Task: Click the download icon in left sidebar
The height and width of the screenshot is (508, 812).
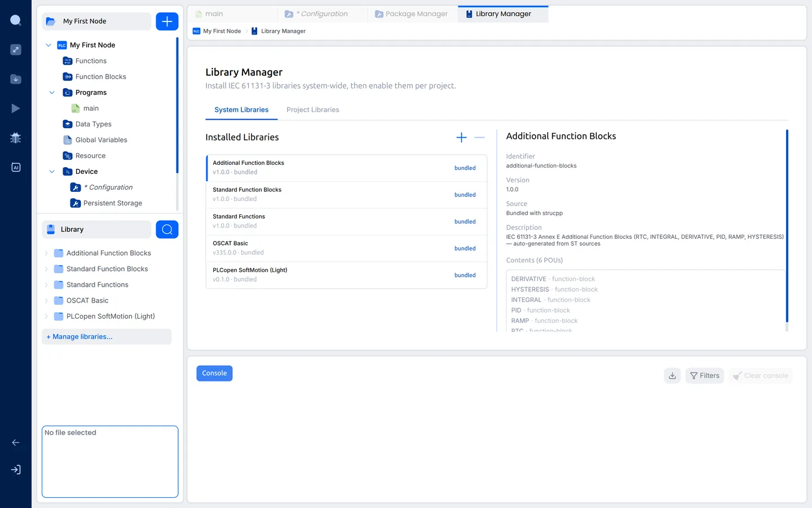Action: tap(16, 79)
